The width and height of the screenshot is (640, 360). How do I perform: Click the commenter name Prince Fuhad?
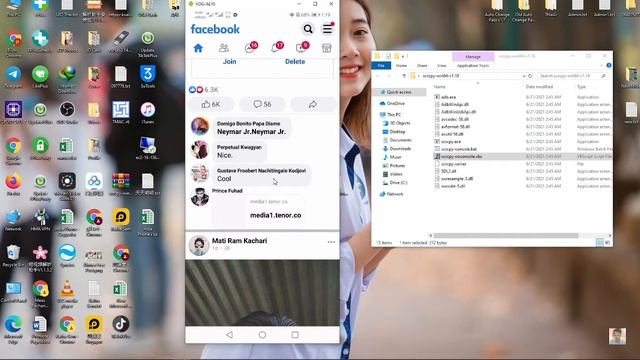[x=227, y=191]
